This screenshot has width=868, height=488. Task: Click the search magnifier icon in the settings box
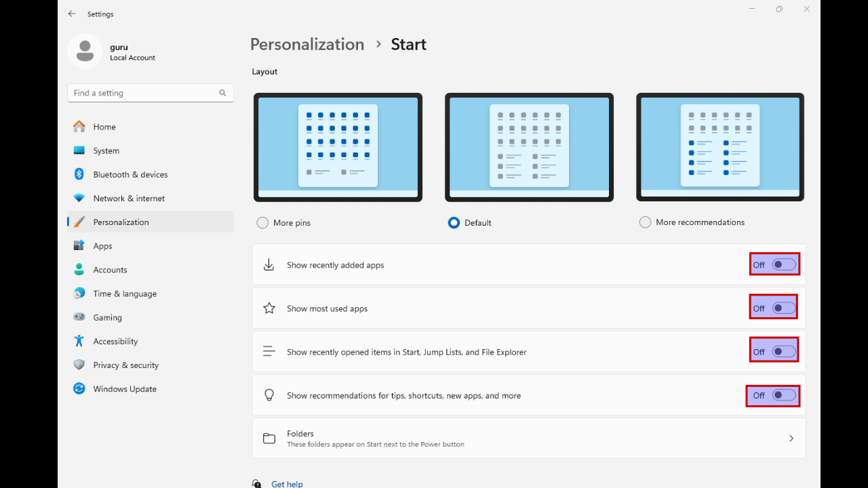222,93
